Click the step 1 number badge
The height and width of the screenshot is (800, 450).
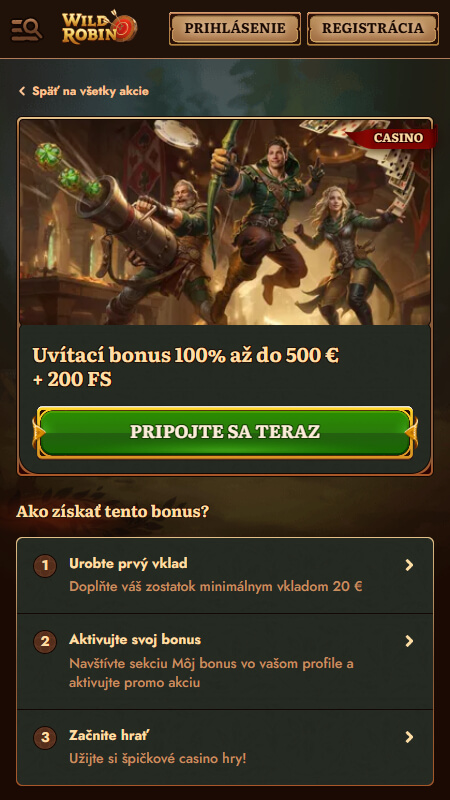(x=45, y=565)
